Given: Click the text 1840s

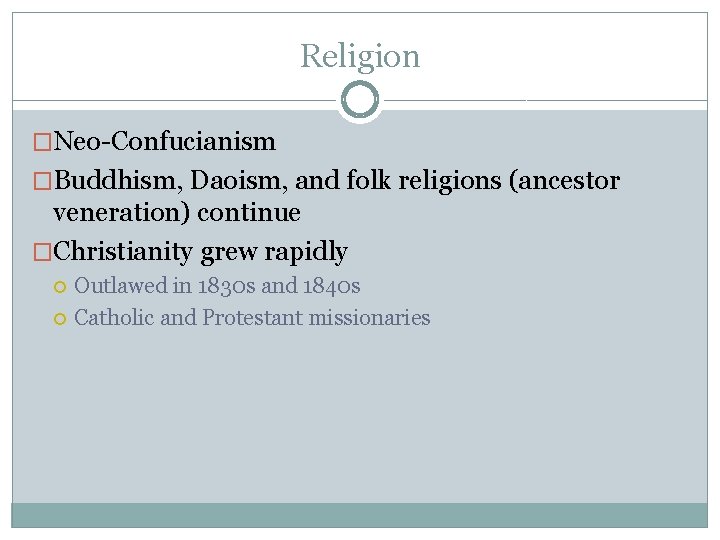Looking at the screenshot, I should coord(331,286).
